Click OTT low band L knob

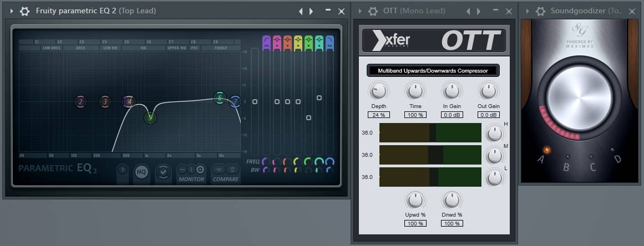[x=494, y=177]
